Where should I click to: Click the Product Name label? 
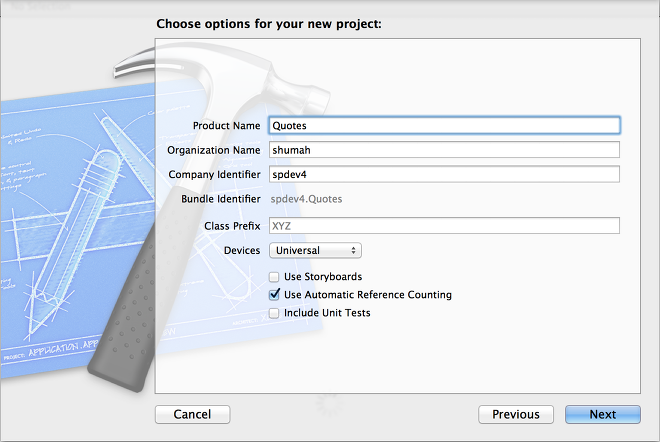[226, 125]
